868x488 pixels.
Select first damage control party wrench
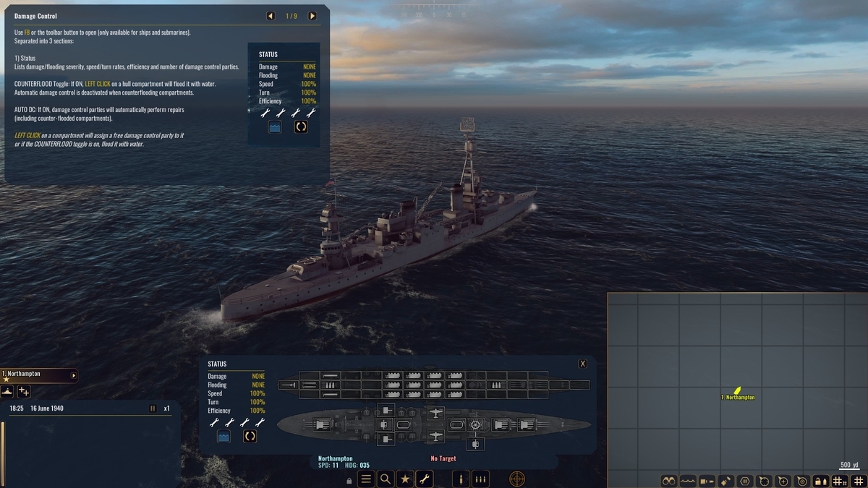(214, 422)
